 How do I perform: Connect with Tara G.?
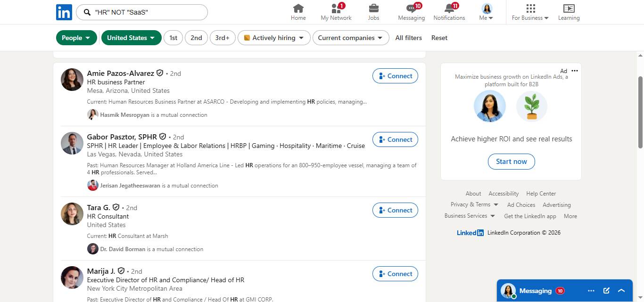(x=395, y=210)
